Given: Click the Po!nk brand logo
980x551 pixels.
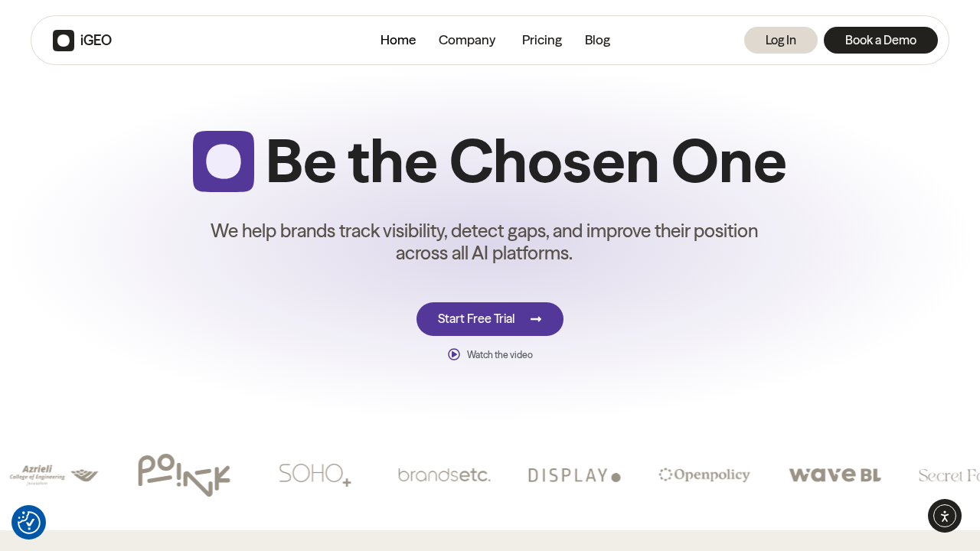Looking at the screenshot, I should pos(184,474).
